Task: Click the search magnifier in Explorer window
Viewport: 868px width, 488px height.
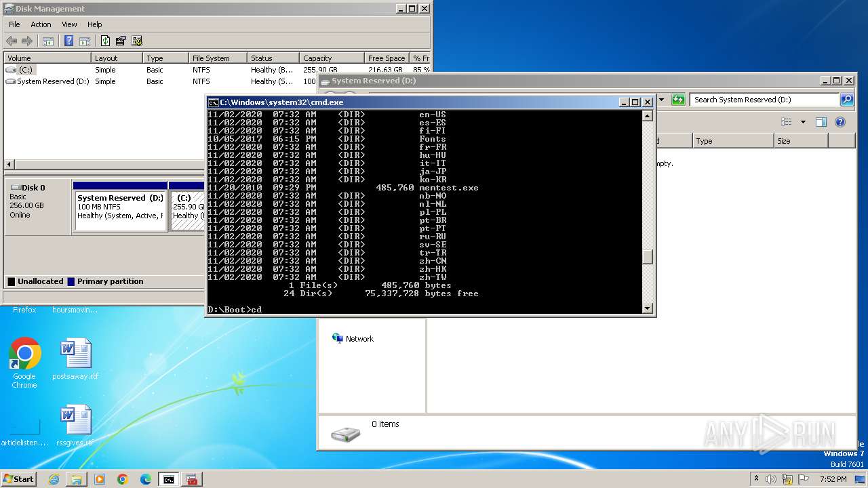Action: pos(847,100)
